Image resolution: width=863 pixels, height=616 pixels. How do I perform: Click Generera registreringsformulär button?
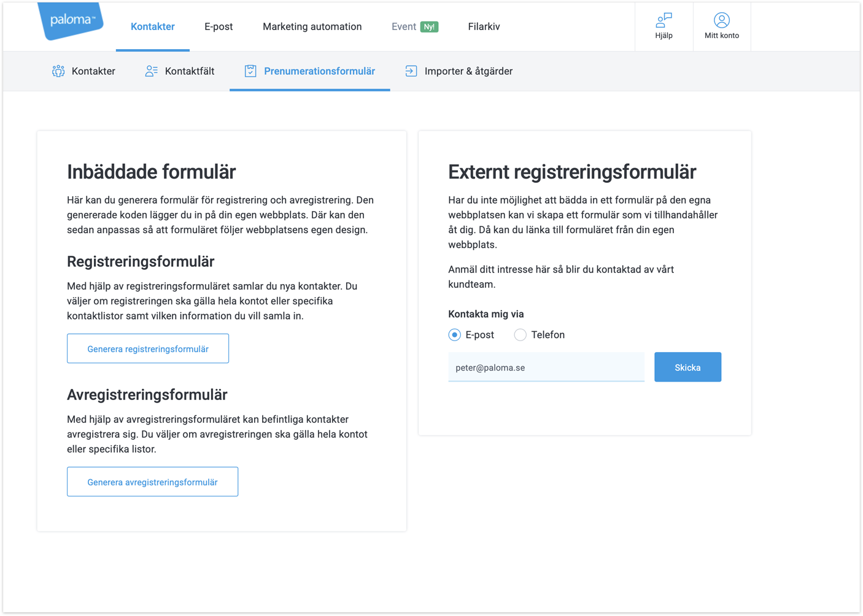pyautogui.click(x=148, y=348)
